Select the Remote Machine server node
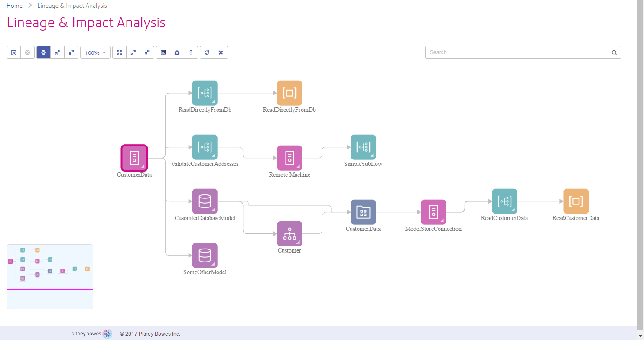Image resolution: width=644 pixels, height=340 pixels. (289, 158)
